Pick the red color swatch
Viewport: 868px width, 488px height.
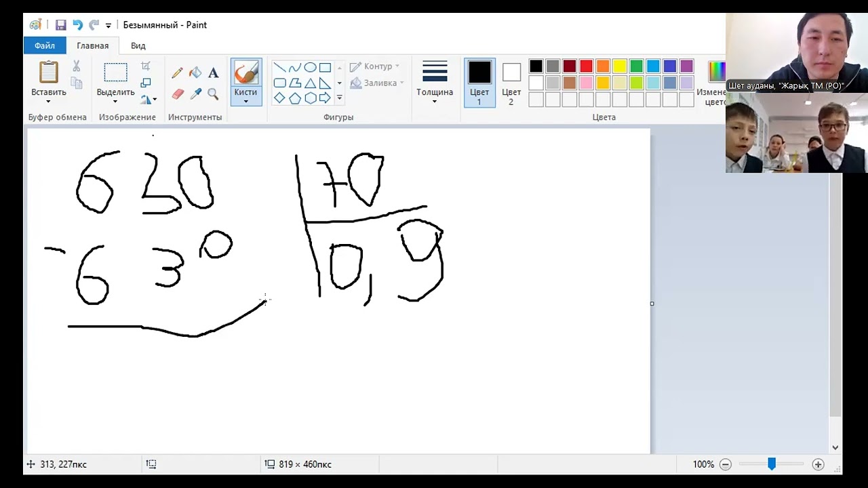tap(586, 66)
